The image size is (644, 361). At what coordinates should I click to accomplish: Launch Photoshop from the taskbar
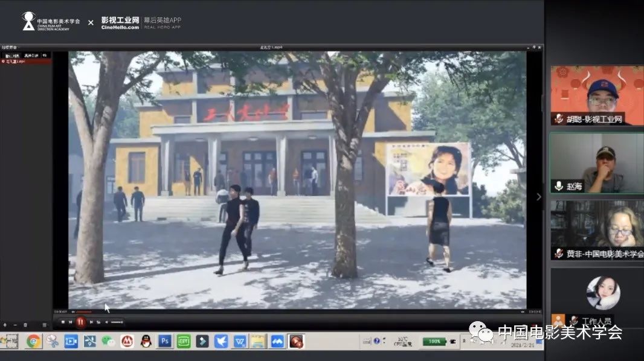164,342
